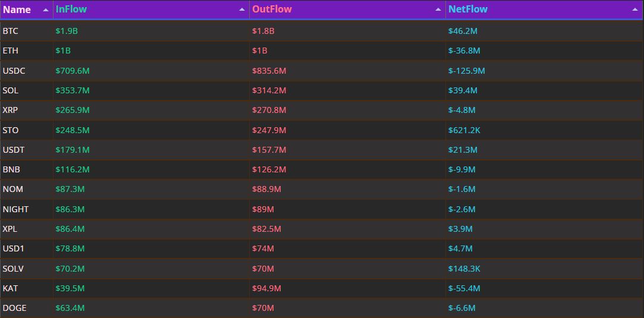Select the XPL netflow value $3.9M
644x318 pixels.
coord(460,229)
